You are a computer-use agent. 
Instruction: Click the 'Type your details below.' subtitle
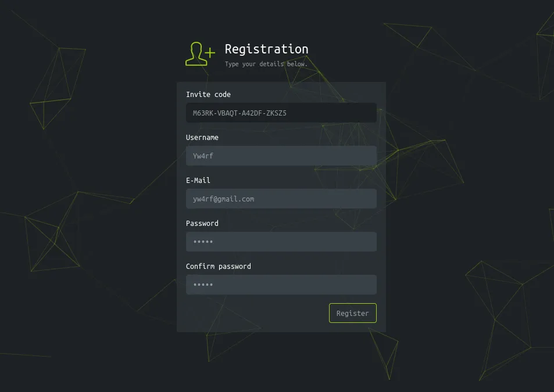266,64
